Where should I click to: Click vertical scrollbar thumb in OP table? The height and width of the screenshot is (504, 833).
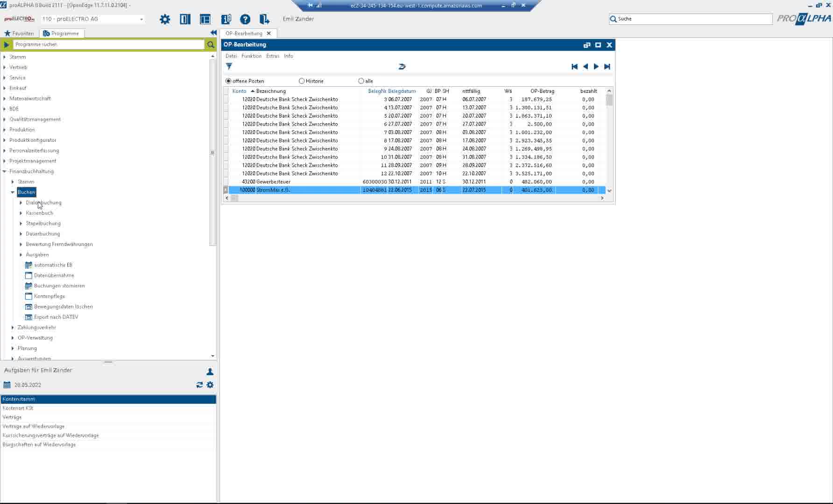click(x=609, y=100)
